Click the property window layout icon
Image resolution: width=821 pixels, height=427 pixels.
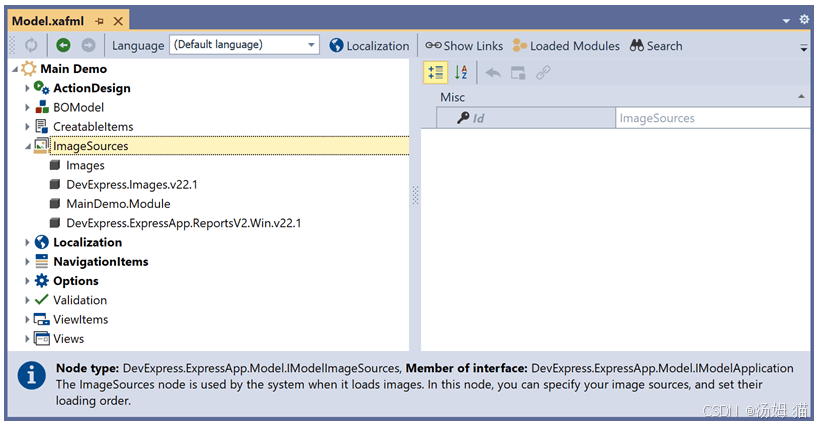coord(518,73)
